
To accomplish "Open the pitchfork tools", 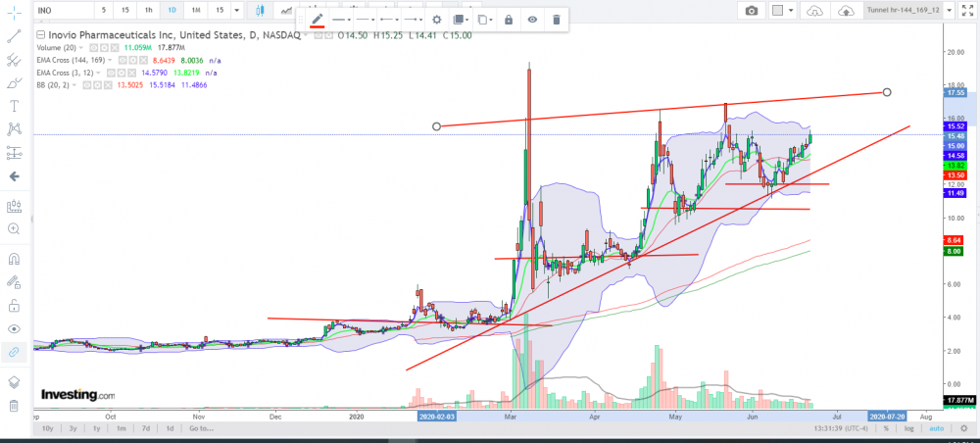I will [x=13, y=60].
